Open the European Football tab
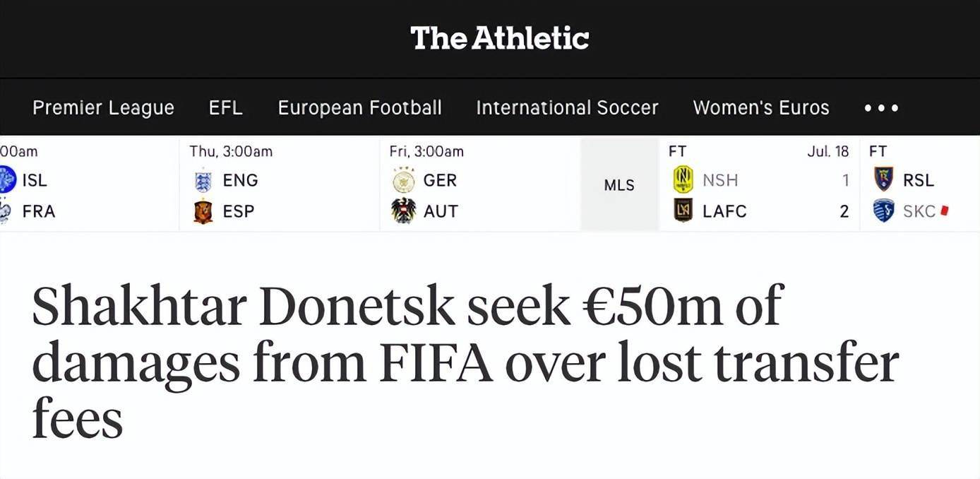This screenshot has width=980, height=479. (x=359, y=108)
